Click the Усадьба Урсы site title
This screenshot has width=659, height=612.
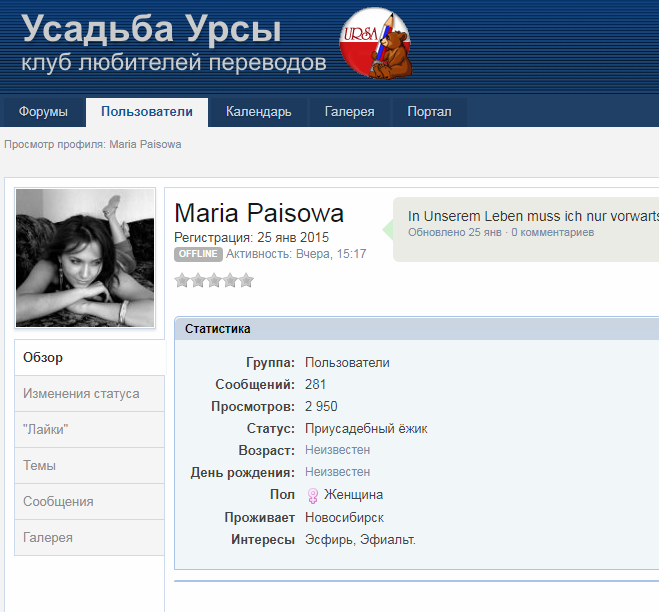click(x=152, y=29)
